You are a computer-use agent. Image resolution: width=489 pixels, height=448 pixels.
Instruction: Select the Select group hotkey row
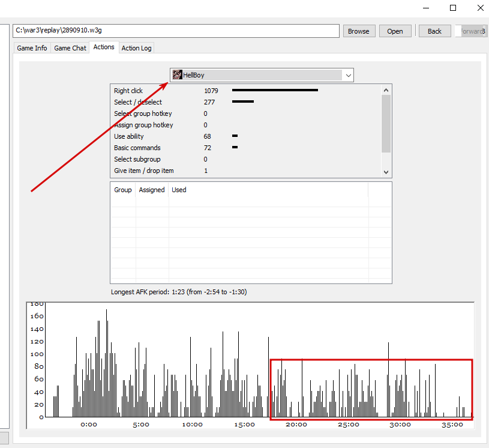pyautogui.click(x=246, y=114)
